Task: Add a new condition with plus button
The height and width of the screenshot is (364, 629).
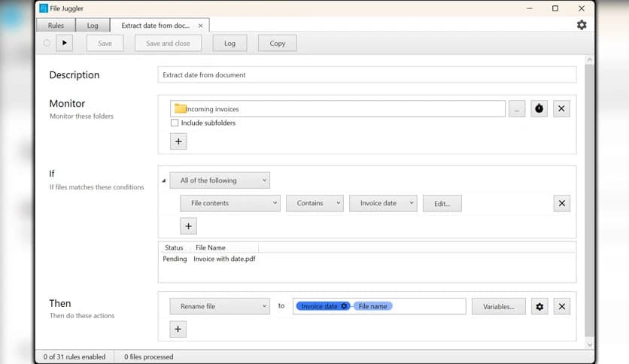Action: click(189, 226)
